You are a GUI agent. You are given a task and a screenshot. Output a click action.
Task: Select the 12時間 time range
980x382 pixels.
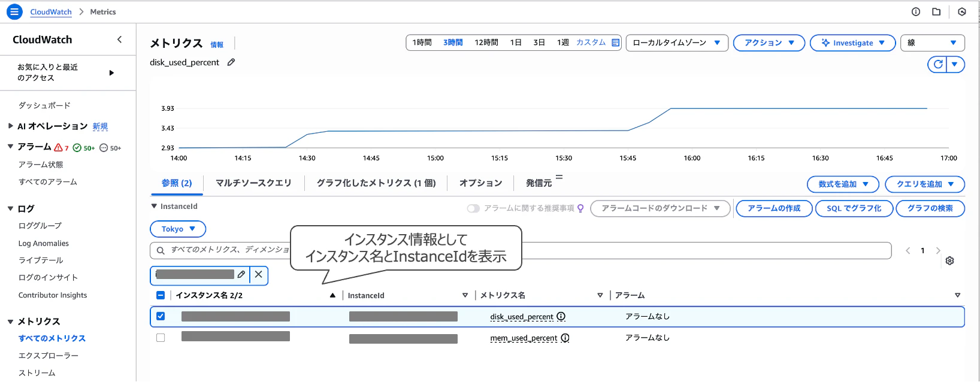486,43
